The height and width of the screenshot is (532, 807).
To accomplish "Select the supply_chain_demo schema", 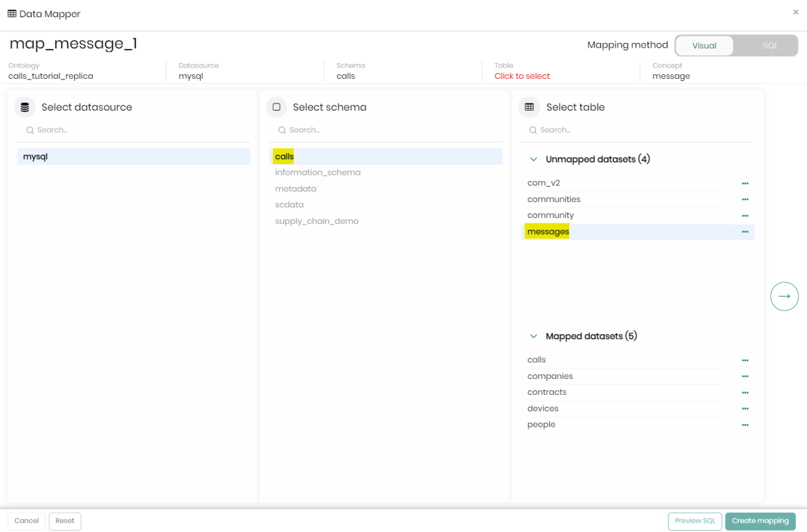I will click(x=317, y=221).
